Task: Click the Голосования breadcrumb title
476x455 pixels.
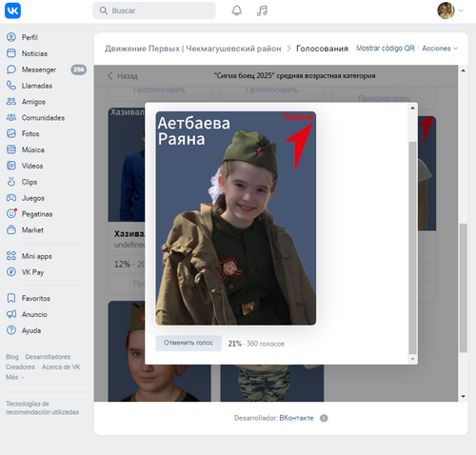Action: pyautogui.click(x=322, y=49)
